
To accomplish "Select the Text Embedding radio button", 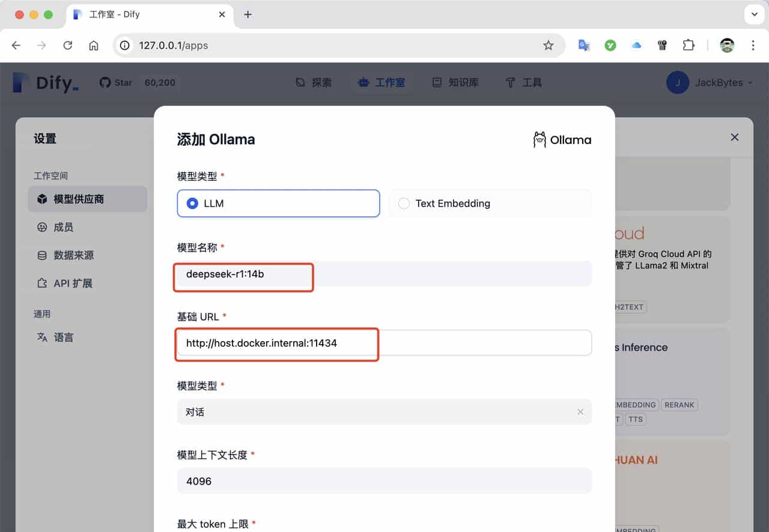I will pos(403,204).
